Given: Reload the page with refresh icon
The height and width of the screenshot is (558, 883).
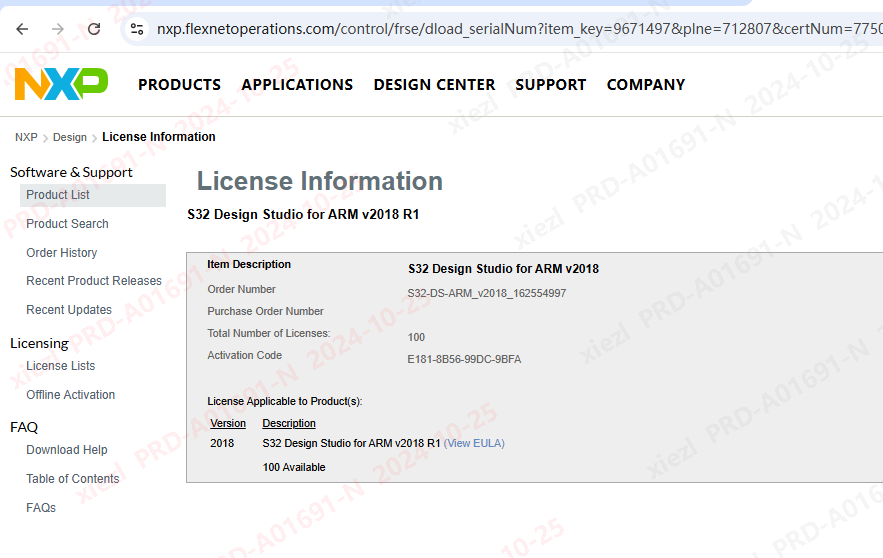Looking at the screenshot, I should 94,29.
